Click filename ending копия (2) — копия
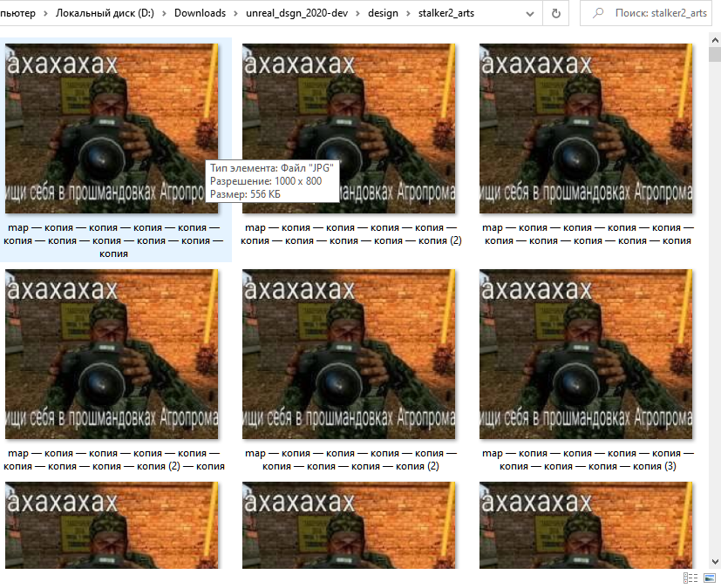 click(113, 459)
